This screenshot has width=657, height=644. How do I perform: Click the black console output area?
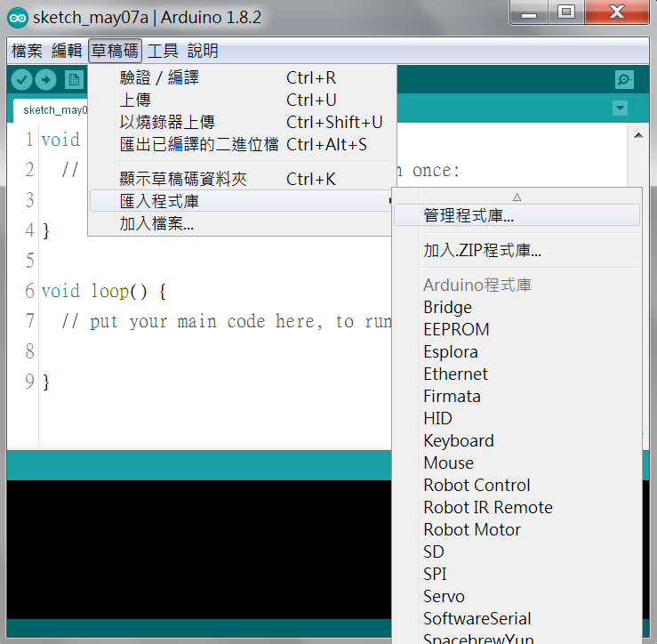coord(198,549)
